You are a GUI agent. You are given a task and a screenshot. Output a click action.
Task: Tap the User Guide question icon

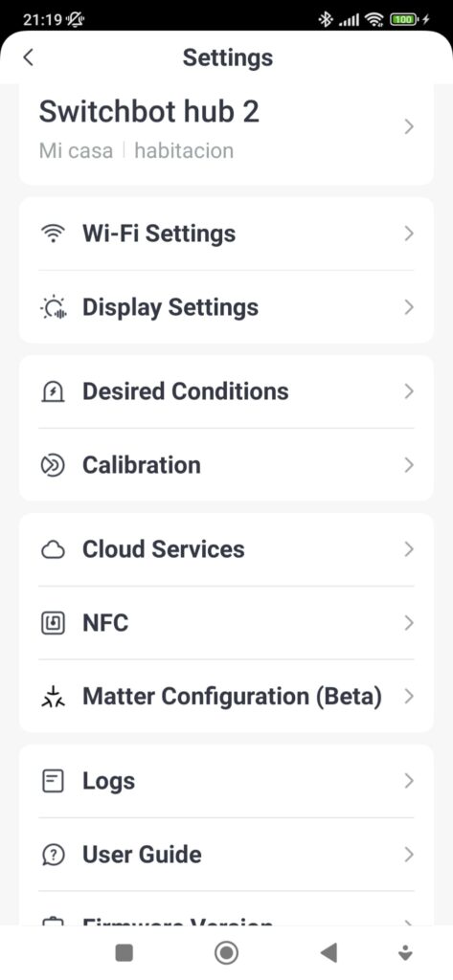(x=53, y=855)
